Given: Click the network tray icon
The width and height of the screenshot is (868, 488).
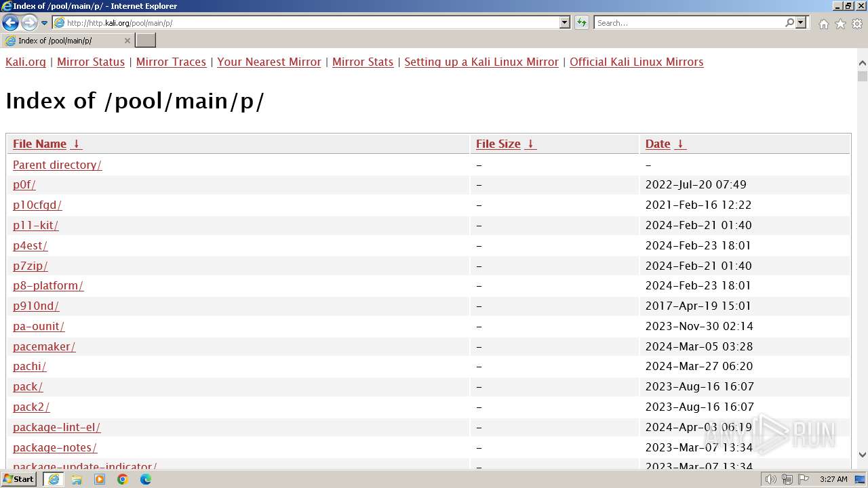Looking at the screenshot, I should pyautogui.click(x=787, y=479).
